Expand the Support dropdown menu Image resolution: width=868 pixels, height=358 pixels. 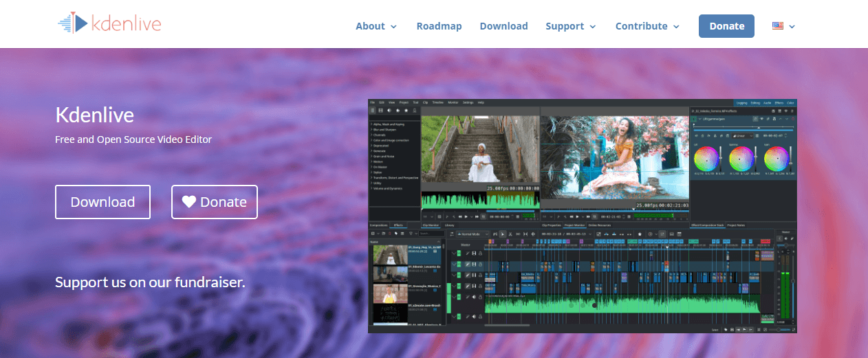pos(570,26)
